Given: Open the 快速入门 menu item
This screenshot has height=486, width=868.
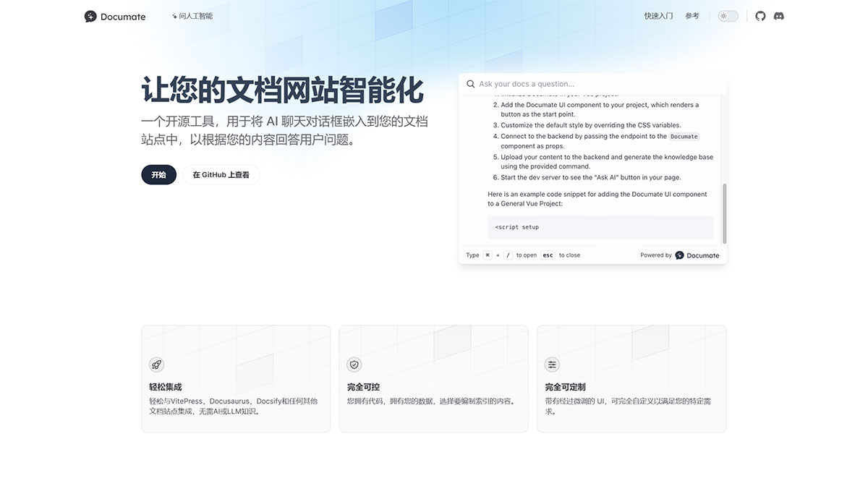Looking at the screenshot, I should point(658,15).
